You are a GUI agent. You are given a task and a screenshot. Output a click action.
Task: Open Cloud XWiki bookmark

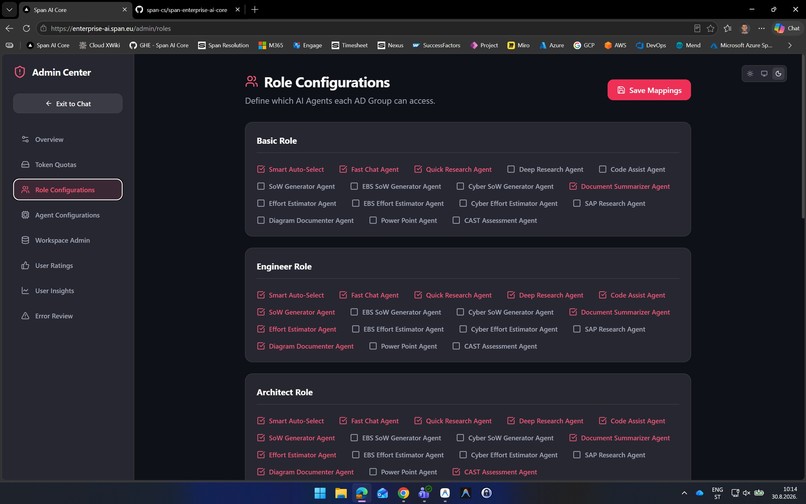100,45
